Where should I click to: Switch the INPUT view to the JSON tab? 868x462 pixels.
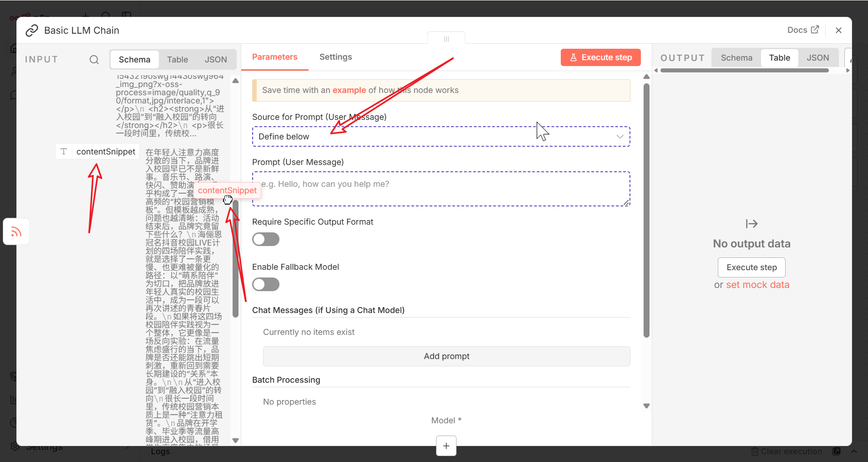(216, 60)
